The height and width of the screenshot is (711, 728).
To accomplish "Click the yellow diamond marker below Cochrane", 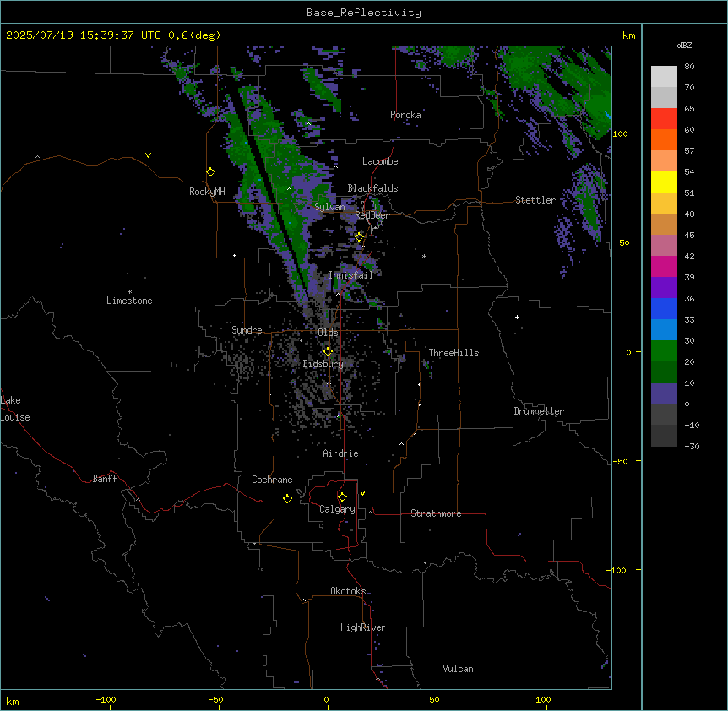I will click(287, 498).
